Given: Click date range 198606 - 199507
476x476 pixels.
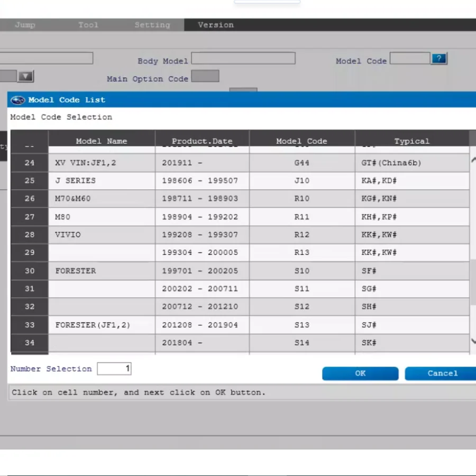Looking at the screenshot, I should coord(200,181).
